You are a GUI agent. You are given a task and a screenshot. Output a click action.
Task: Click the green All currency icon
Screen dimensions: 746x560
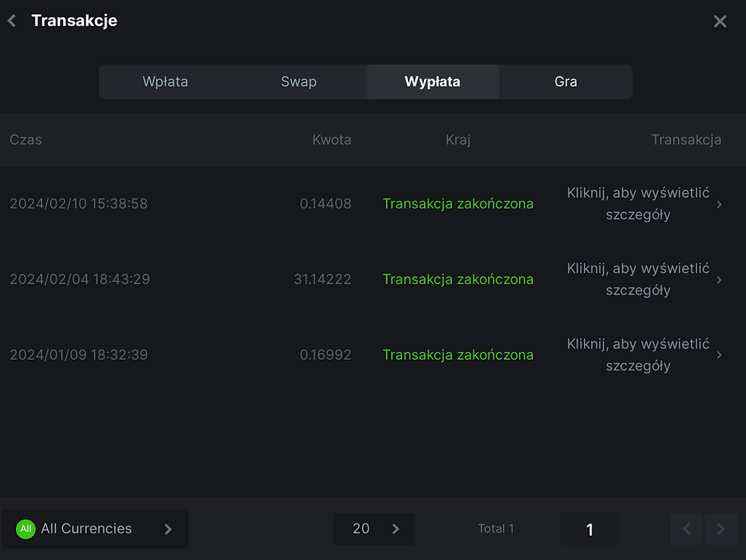point(26,529)
